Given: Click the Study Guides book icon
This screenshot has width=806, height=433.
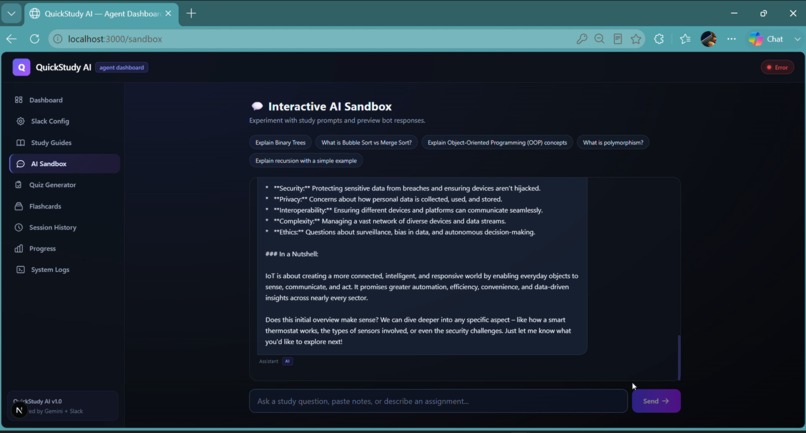Looking at the screenshot, I should coord(20,142).
